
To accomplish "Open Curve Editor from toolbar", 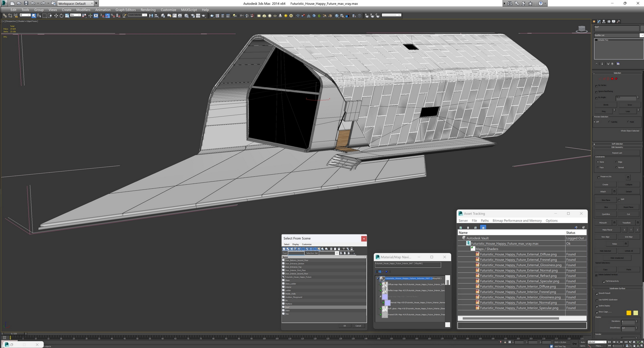I will coord(175,15).
